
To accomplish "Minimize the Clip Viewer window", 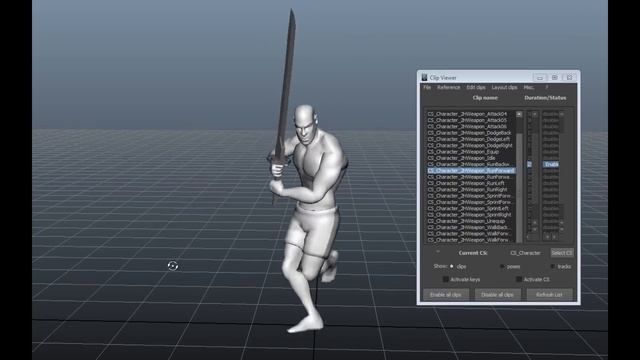I will tap(540, 77).
